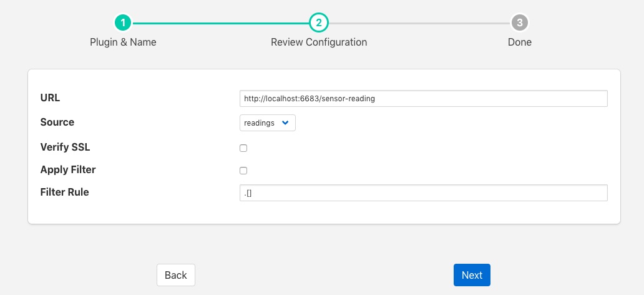This screenshot has width=644, height=295.
Task: Focus the URL input field
Action: (423, 99)
